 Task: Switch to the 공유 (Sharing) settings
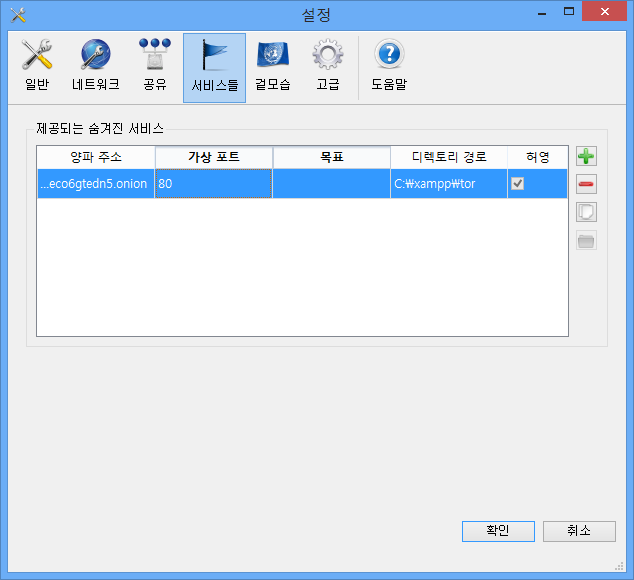coord(155,66)
